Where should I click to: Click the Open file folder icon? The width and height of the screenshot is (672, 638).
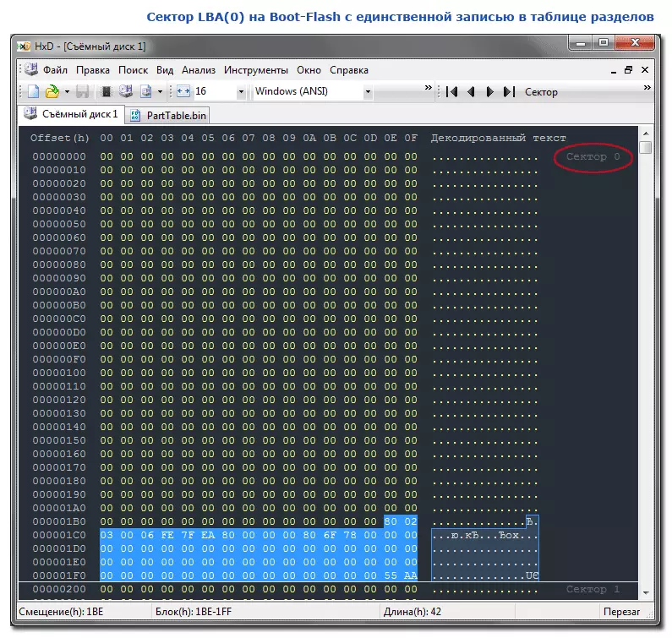click(52, 91)
